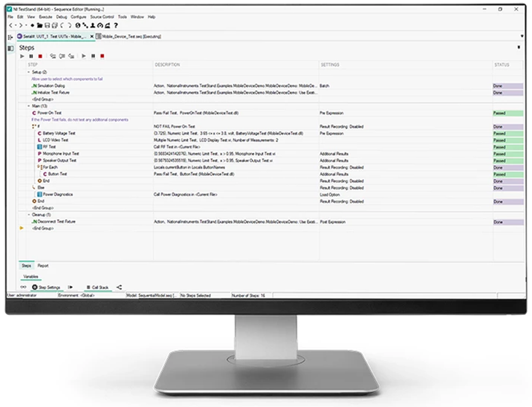Click the Open file folder icon
This screenshot has height=407, width=532.
click(39, 25)
